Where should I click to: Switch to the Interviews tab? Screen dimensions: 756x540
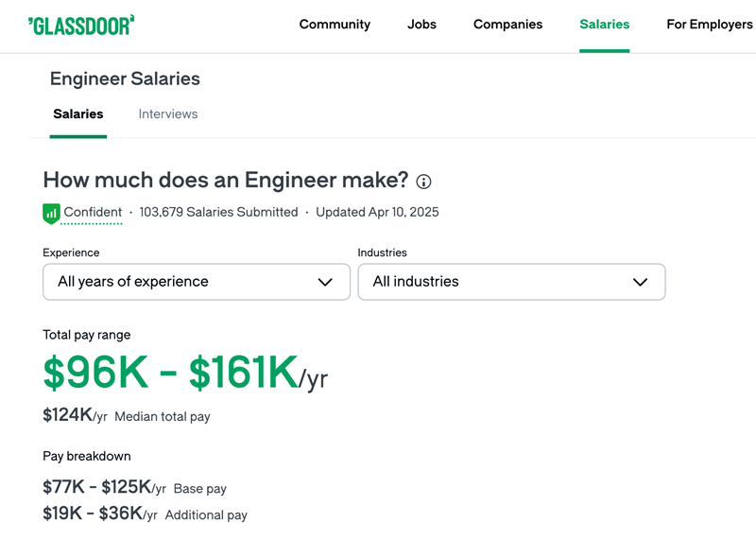168,114
